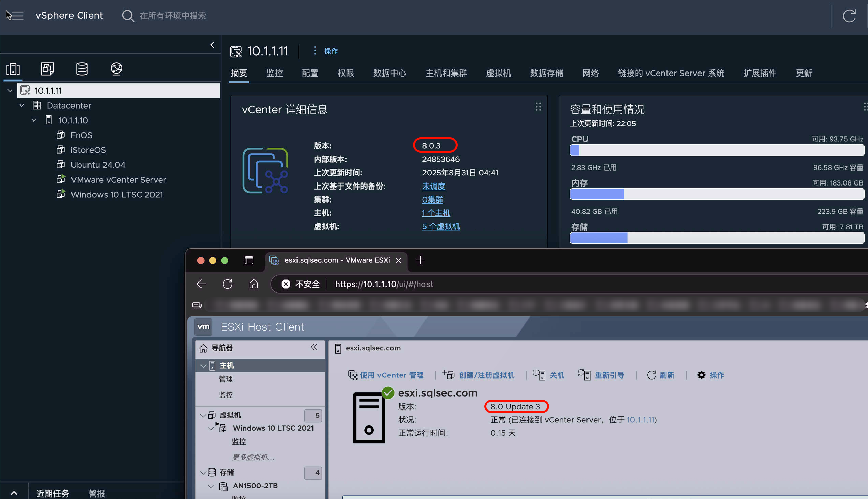Open the 监控 tab in vSphere
The height and width of the screenshot is (499, 868).
coord(274,73)
